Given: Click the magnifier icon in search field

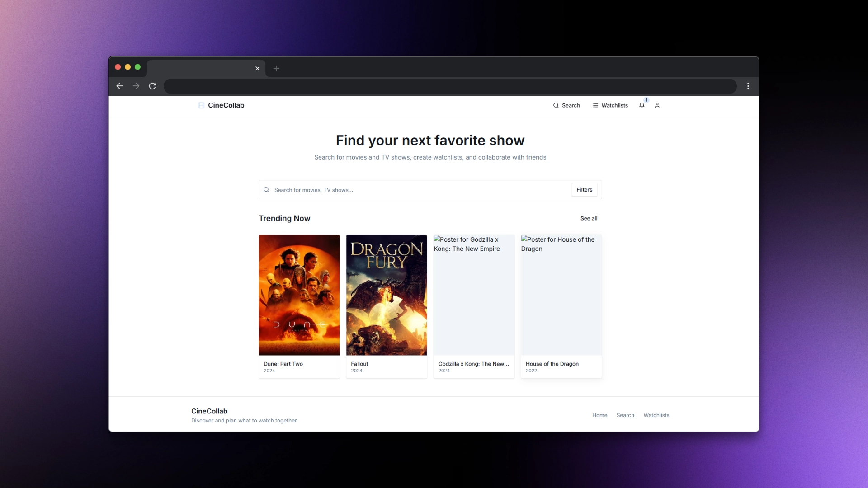Looking at the screenshot, I should pos(266,190).
